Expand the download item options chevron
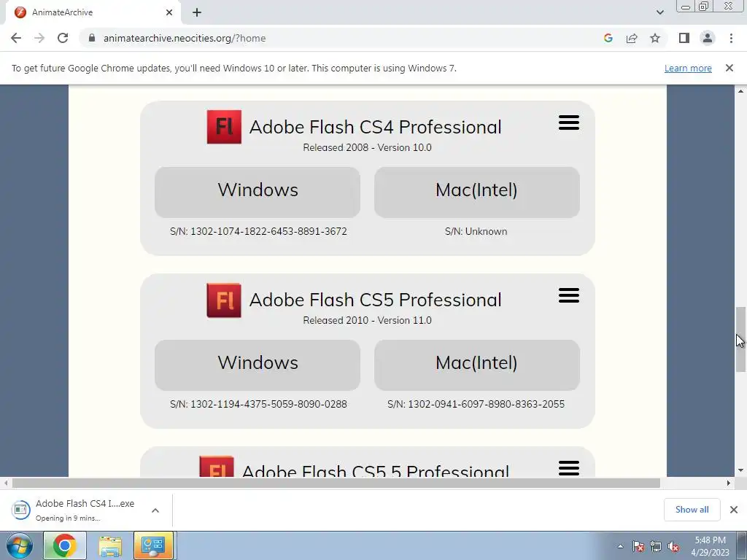The height and width of the screenshot is (560, 747). coord(155,510)
